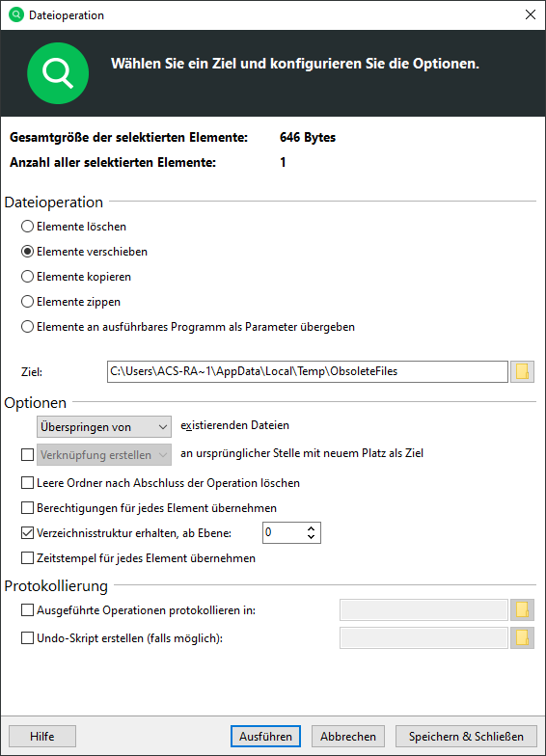Enable Leere Ordner nach Abschluss löschen

[27, 482]
